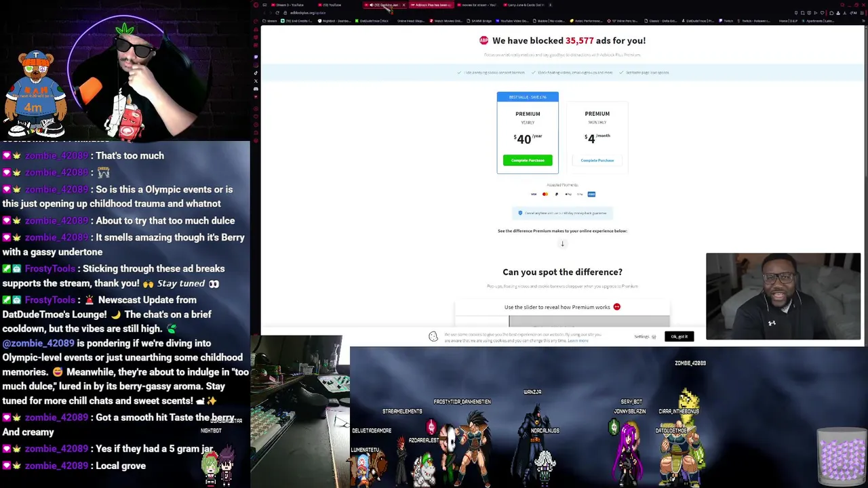This screenshot has width=868, height=488.
Task: Click the down arrow below Premium difference
Action: pyautogui.click(x=562, y=244)
